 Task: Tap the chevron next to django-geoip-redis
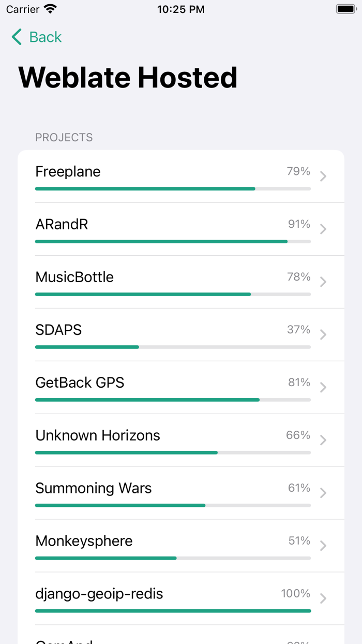pyautogui.click(x=323, y=598)
